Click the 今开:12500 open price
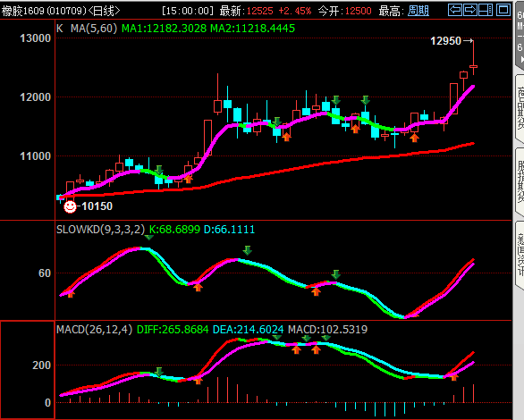524x420 pixels. click(344, 11)
